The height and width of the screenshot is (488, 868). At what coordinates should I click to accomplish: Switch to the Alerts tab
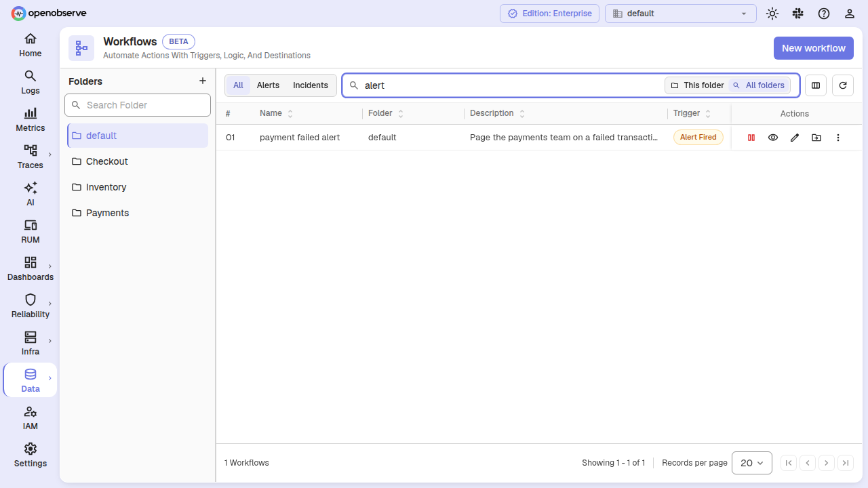click(x=268, y=85)
